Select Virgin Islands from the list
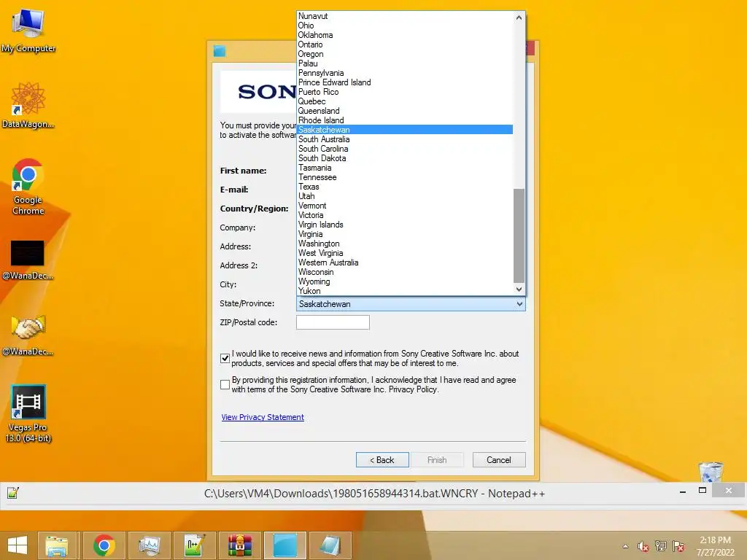 click(404, 225)
